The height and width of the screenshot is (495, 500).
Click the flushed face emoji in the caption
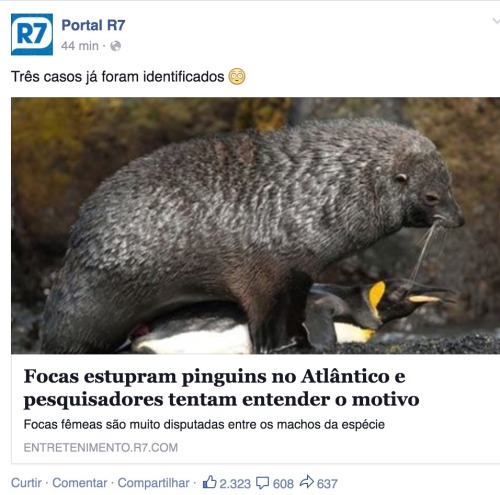[237, 76]
